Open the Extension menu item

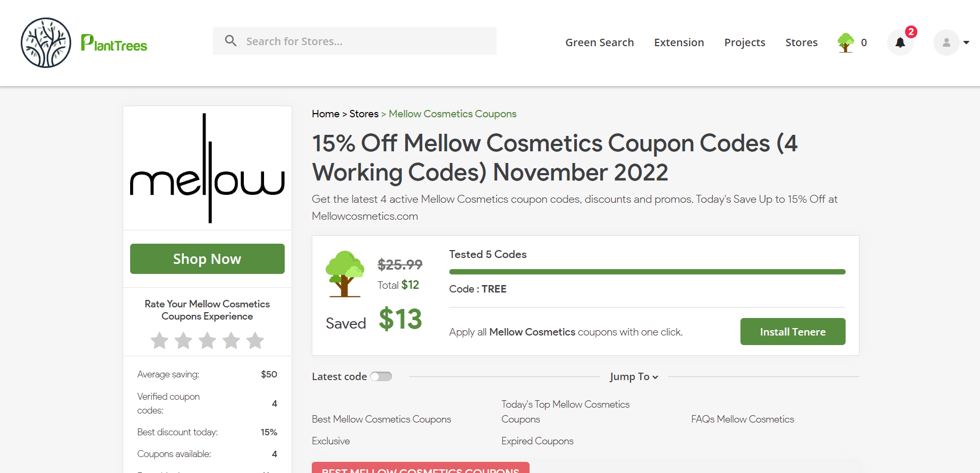(679, 42)
